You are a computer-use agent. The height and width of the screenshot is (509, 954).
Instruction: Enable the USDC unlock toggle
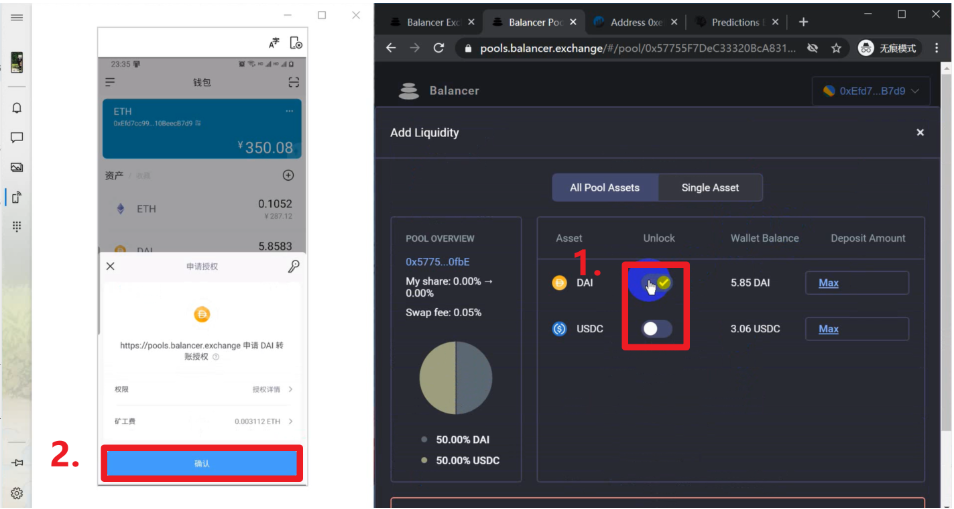click(x=656, y=329)
